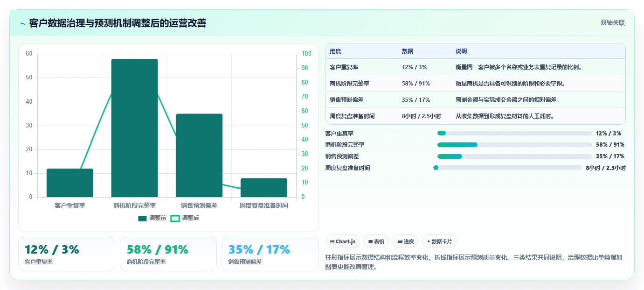Viewport: 644px width, 290px height.
Task: Click the 8小时 / 2.5小时 table cell
Action: (x=421, y=116)
